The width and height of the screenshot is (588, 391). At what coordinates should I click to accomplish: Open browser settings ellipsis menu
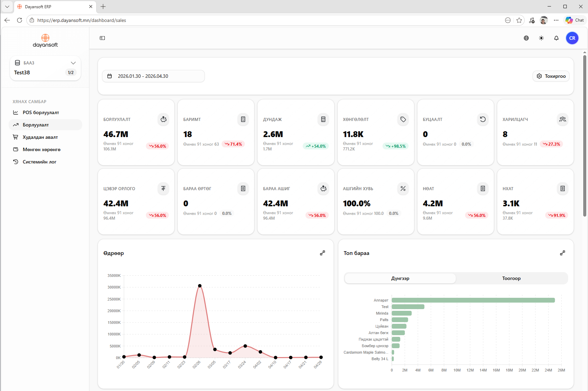556,20
